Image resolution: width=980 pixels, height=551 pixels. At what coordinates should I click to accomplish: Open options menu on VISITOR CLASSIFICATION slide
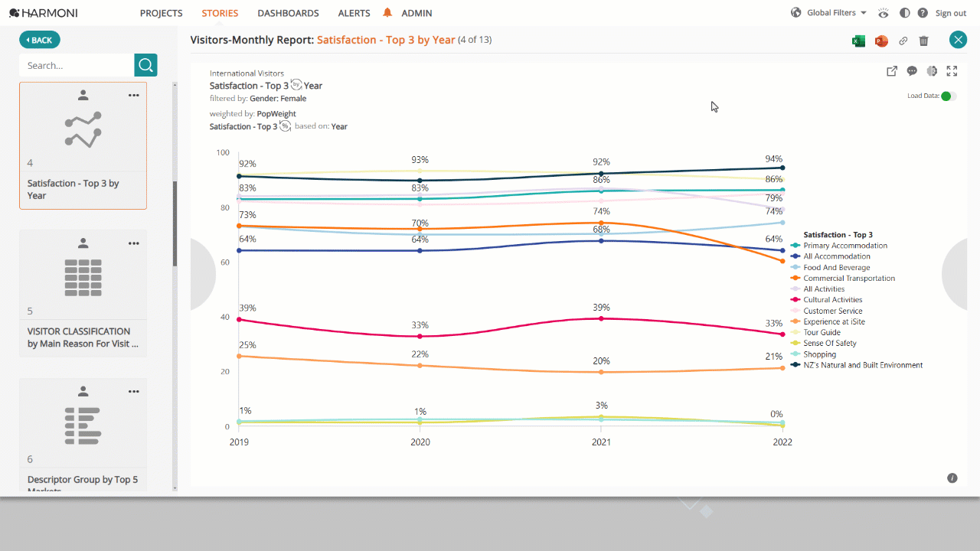[x=134, y=243]
